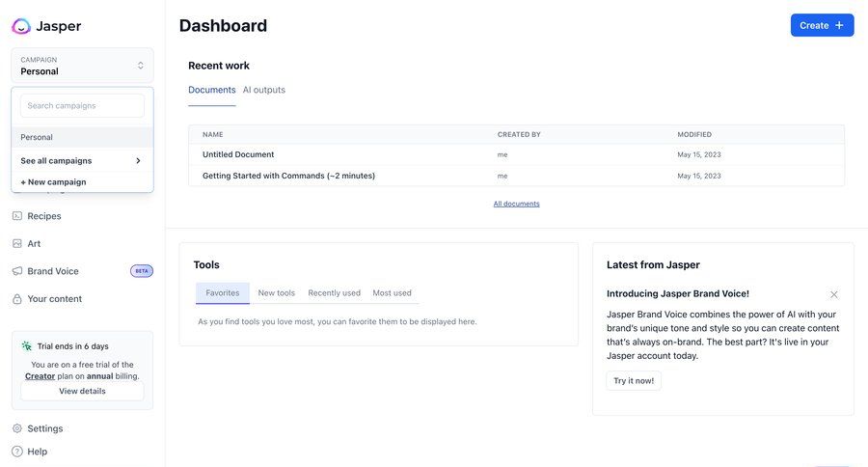868x467 pixels.
Task: Click the BETA badge beside Brand Voice
Action: coord(142,271)
